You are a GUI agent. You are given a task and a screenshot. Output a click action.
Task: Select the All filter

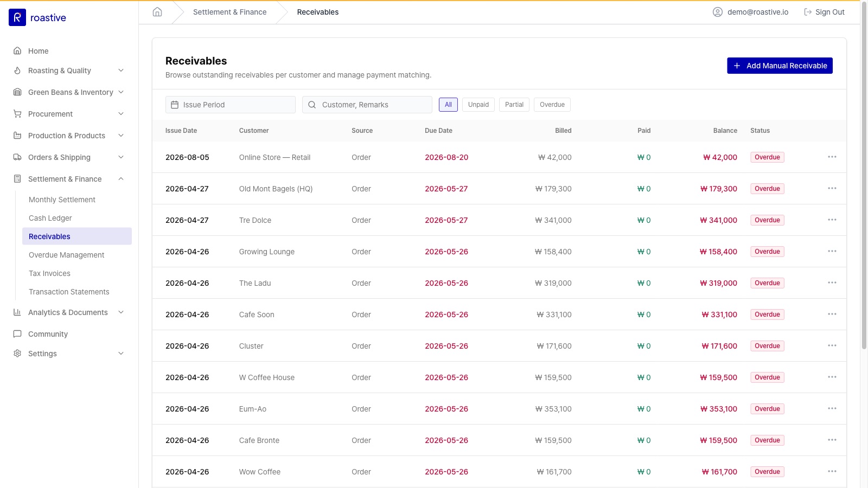click(x=448, y=105)
